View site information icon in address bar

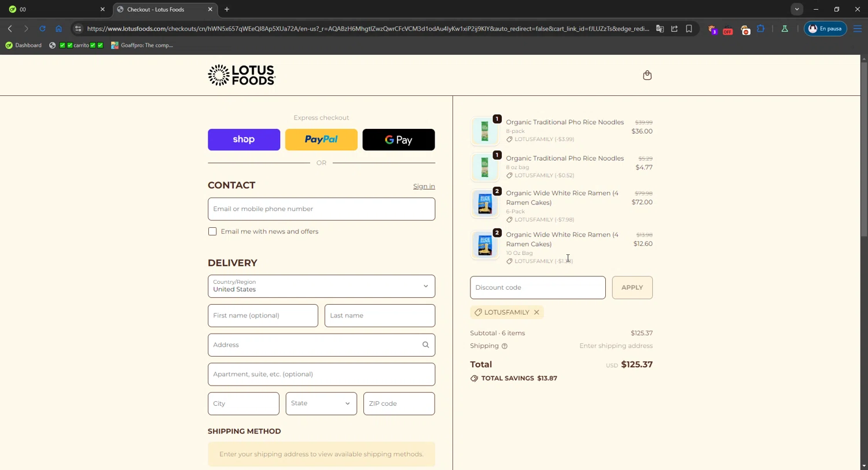click(78, 28)
